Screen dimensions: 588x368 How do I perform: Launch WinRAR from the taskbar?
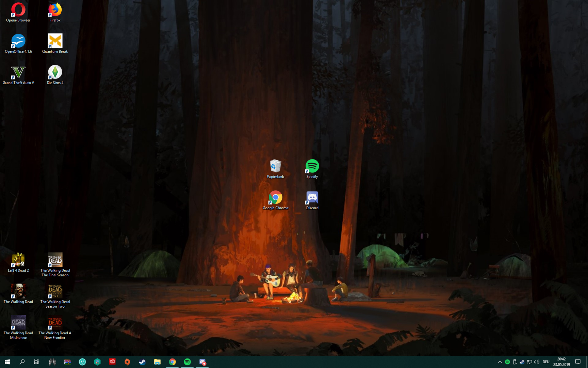[x=67, y=362]
